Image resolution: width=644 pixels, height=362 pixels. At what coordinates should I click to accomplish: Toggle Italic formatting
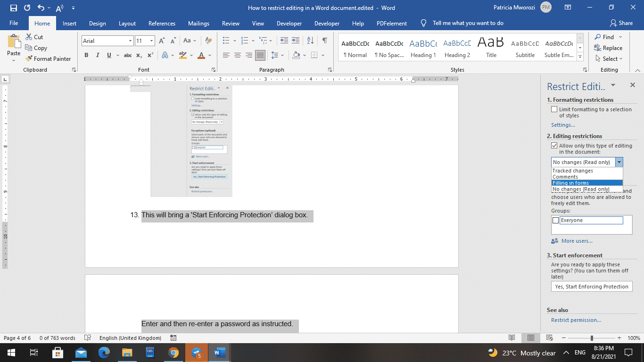(98, 55)
